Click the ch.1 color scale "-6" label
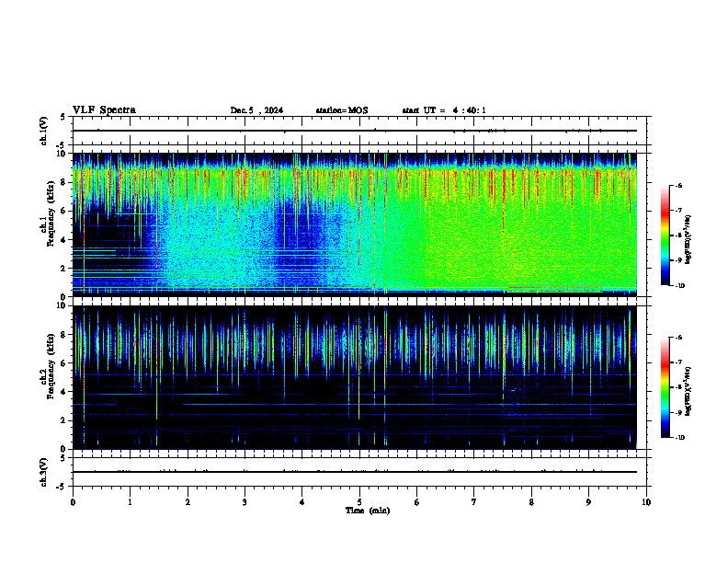The height and width of the screenshot is (563, 728). pos(678,186)
